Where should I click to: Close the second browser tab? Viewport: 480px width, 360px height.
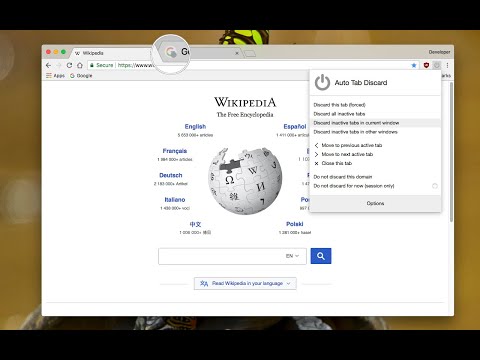click(237, 53)
